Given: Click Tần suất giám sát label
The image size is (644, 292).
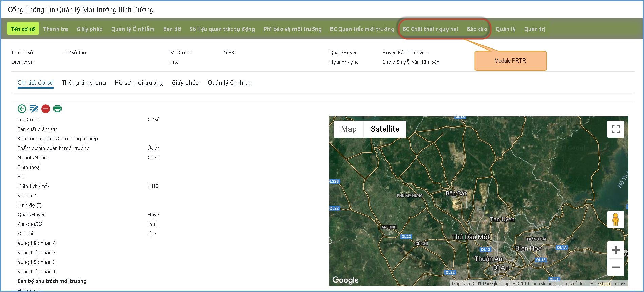Looking at the screenshot, I should pos(37,129).
